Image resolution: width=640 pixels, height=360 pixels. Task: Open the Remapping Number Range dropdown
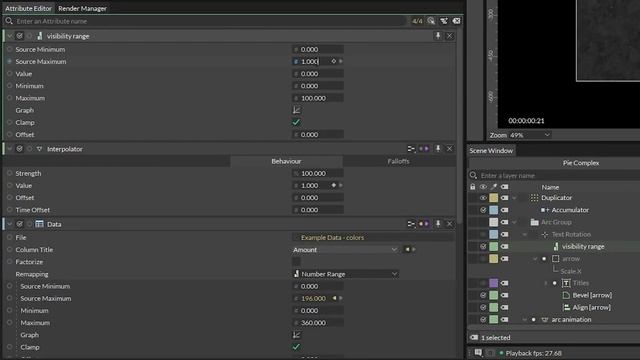click(345, 274)
